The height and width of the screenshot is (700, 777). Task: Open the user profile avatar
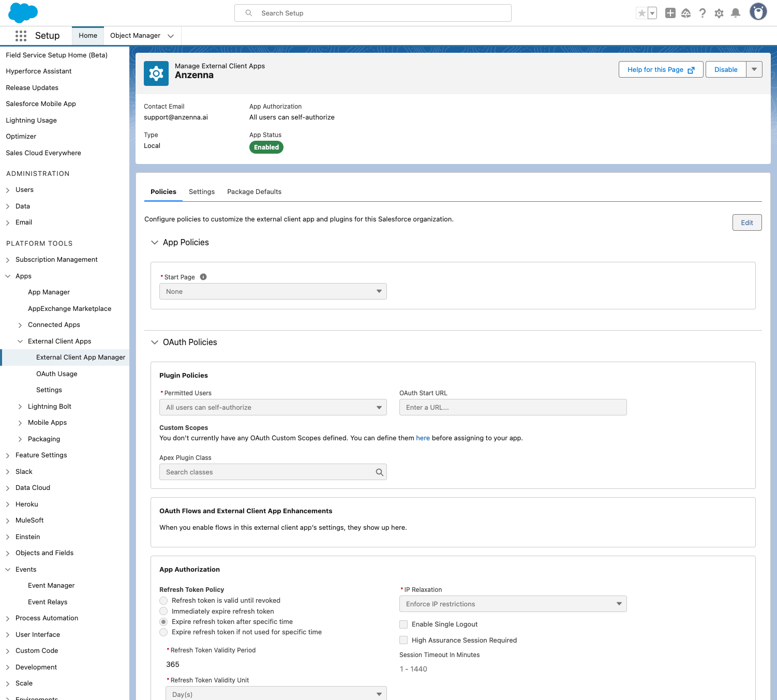758,12
